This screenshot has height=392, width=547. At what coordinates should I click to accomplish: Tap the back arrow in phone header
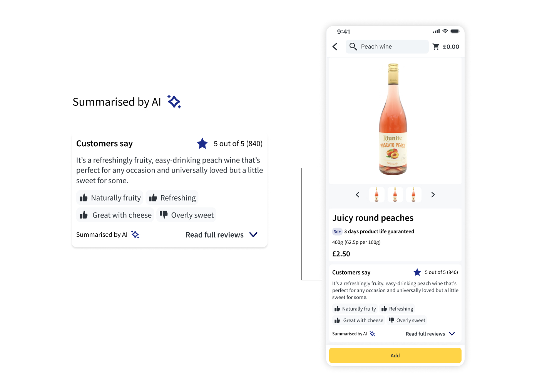[x=335, y=47]
